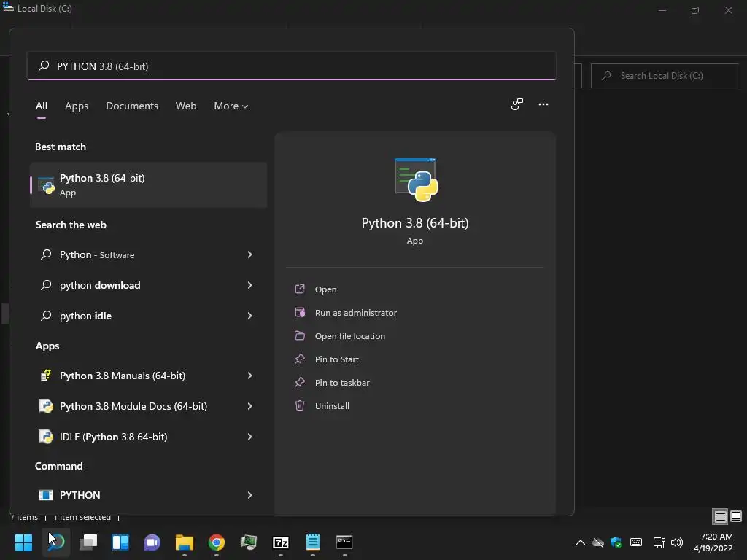Viewport: 747px width, 560px height.
Task: Click the search box containing PYTHON 3.8
Action: tap(292, 66)
